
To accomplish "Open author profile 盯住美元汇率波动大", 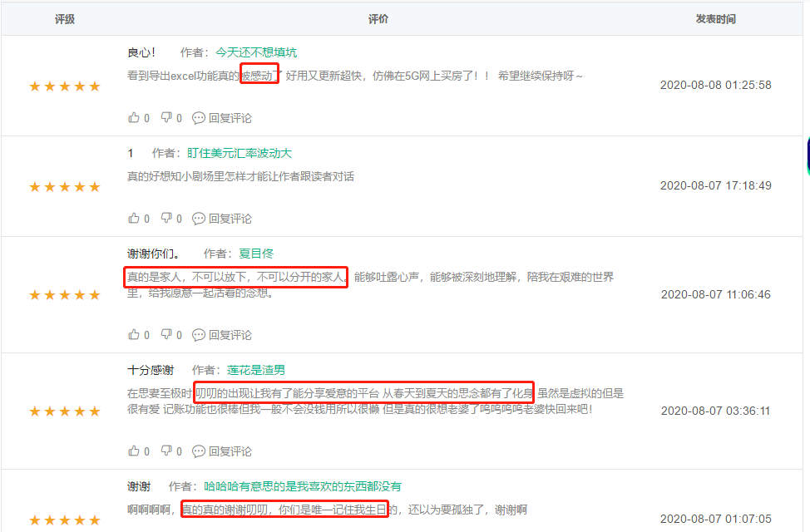I will click(240, 153).
